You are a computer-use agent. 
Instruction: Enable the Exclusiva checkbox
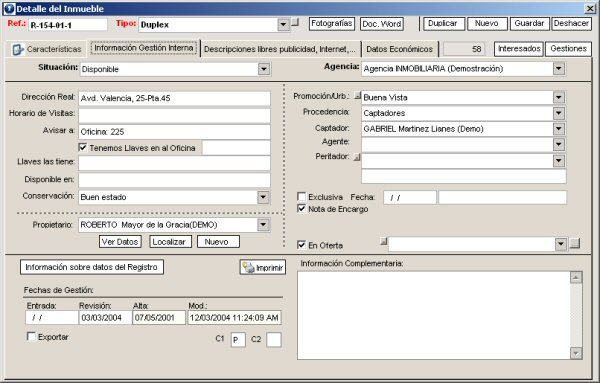302,197
